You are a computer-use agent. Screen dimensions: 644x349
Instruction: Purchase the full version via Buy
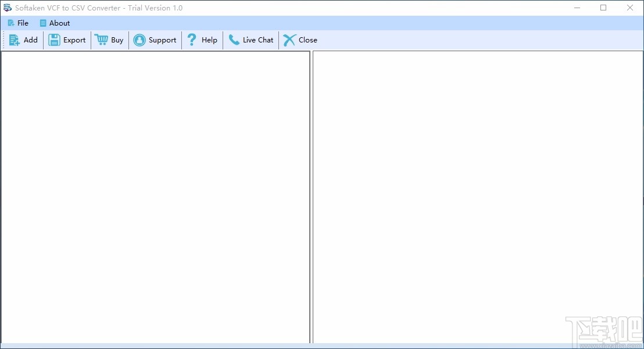point(109,40)
